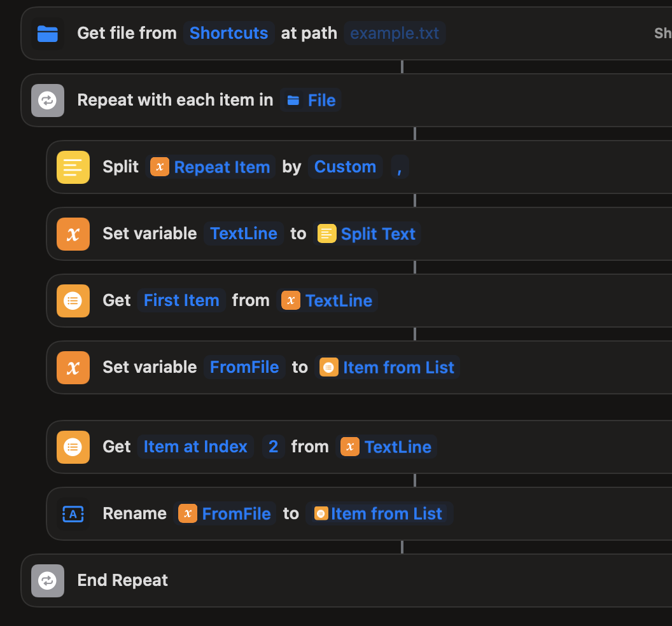Select the File variable in Repeat action
The image size is (672, 626).
(311, 101)
